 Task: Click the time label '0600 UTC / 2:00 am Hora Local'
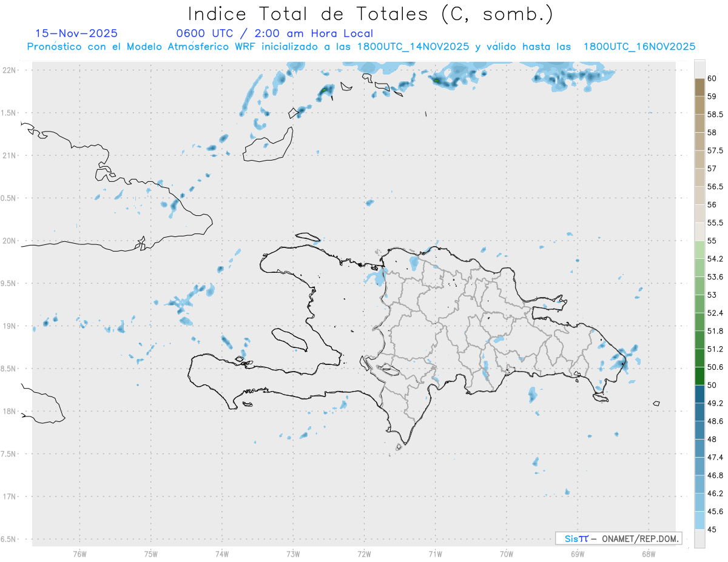tap(275, 33)
